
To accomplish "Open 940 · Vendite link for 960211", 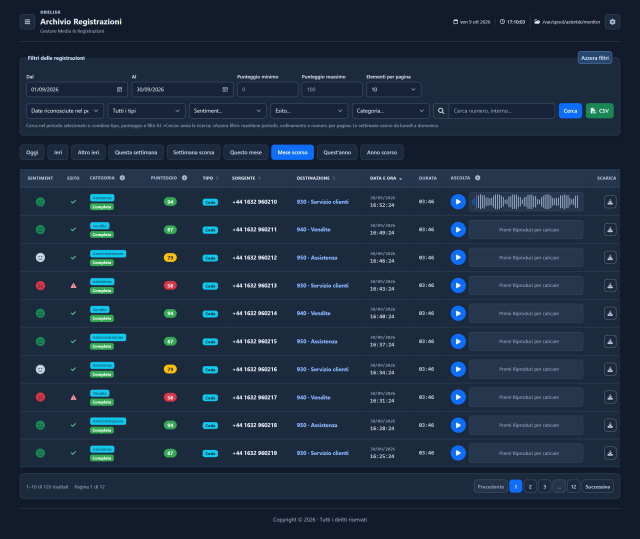I will click(x=313, y=230).
